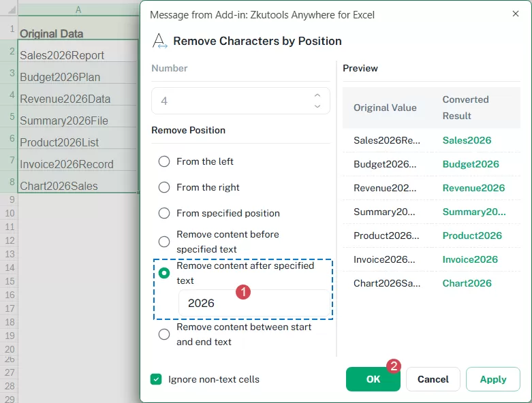Click the Apply button
532x403 pixels.
493,379
